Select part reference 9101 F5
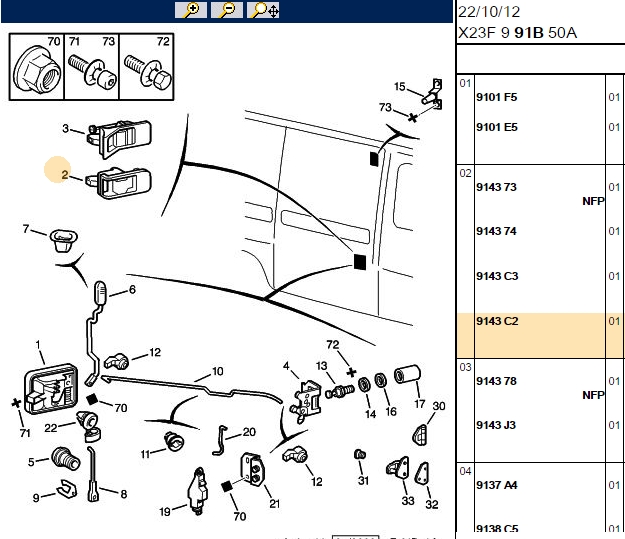This screenshot has height=539, width=625. pos(497,97)
